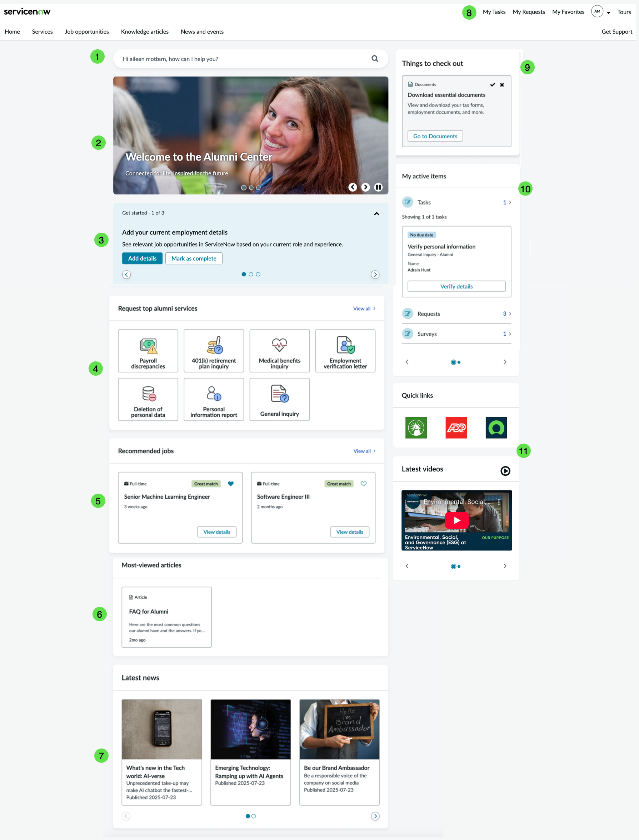View all top alumni services
Viewport: 639px width, 840px height.
pos(364,308)
